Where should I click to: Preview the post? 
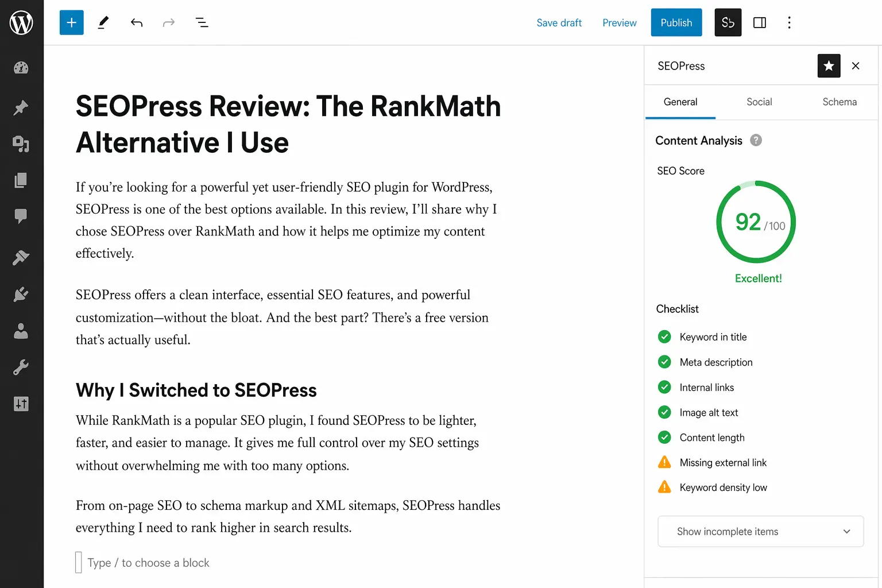coord(619,22)
